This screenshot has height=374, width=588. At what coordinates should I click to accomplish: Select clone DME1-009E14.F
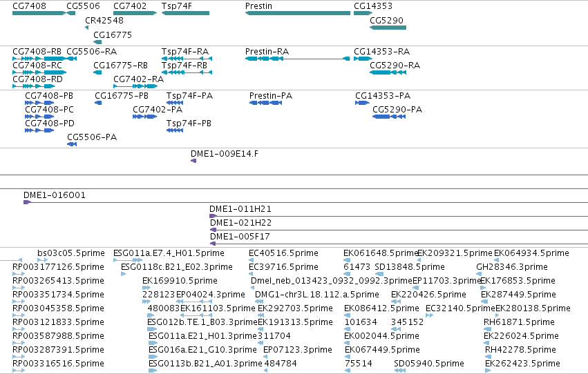tap(225, 154)
